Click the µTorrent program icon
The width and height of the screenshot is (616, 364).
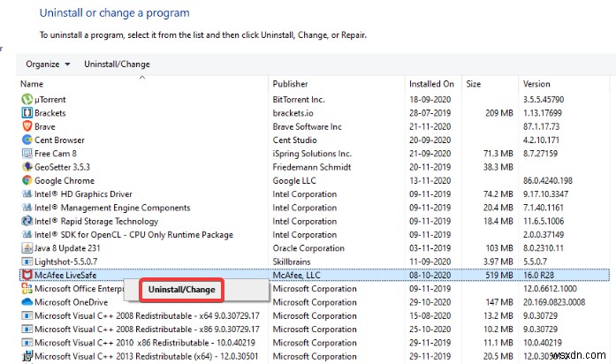(27, 99)
